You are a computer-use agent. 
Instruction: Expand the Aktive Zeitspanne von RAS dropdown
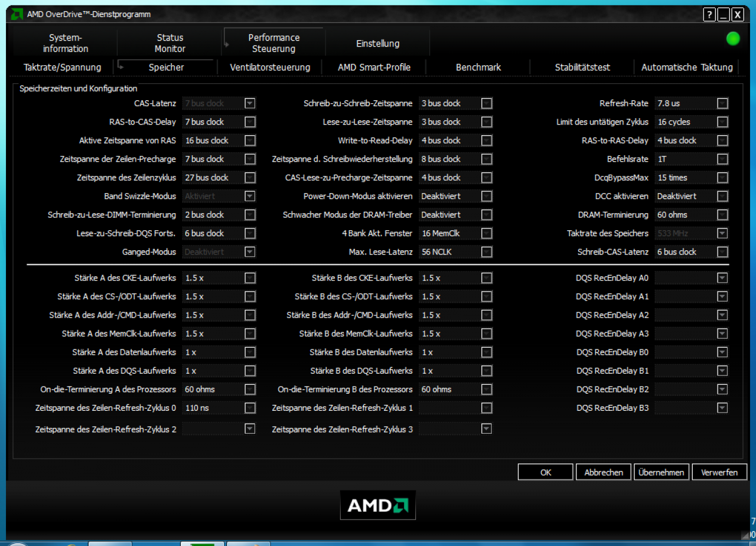pos(250,140)
